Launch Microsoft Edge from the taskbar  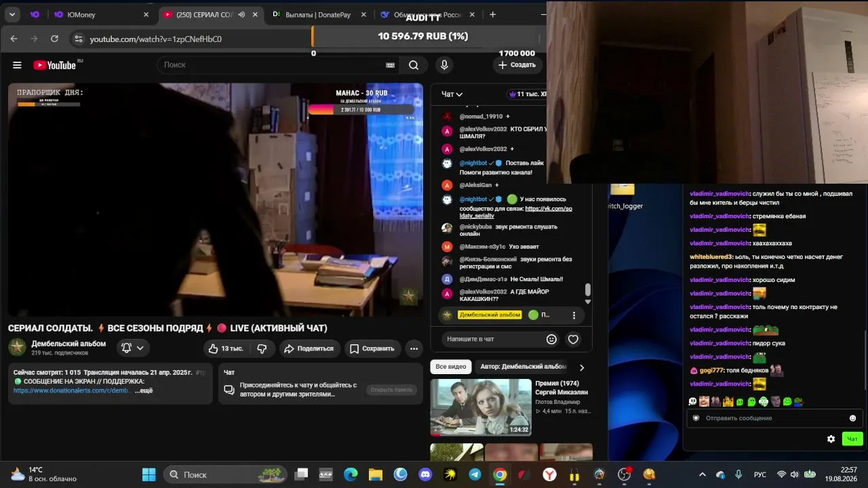point(351,474)
